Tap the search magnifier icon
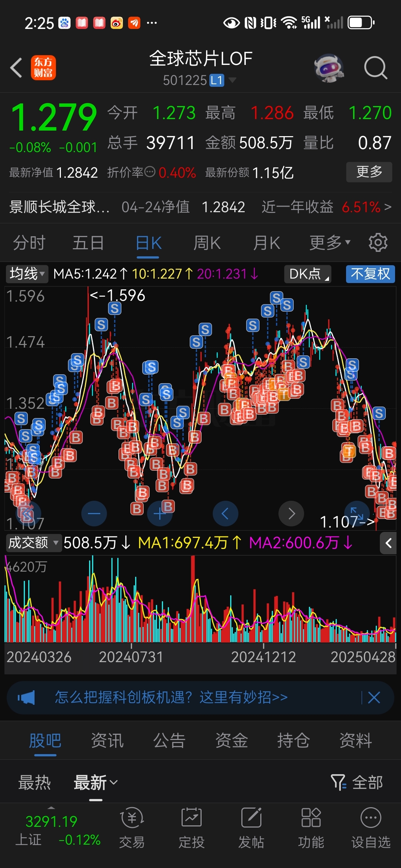 (376, 68)
